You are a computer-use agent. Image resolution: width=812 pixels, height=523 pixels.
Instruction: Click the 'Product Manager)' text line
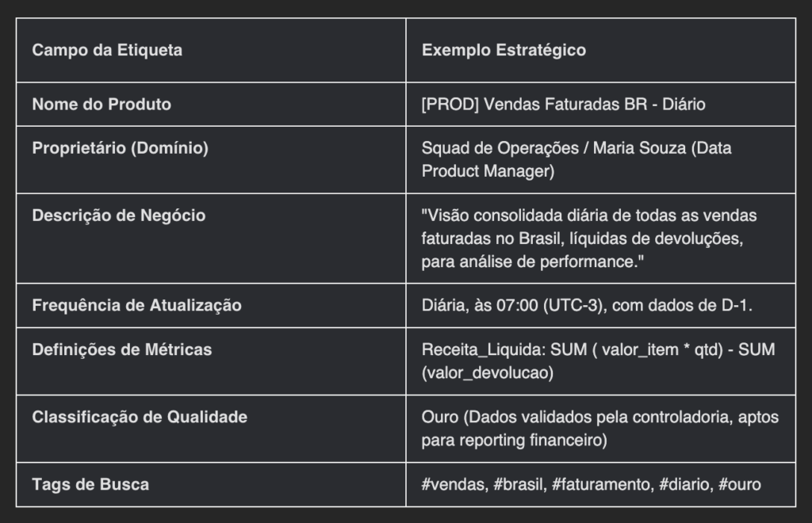coord(488,171)
